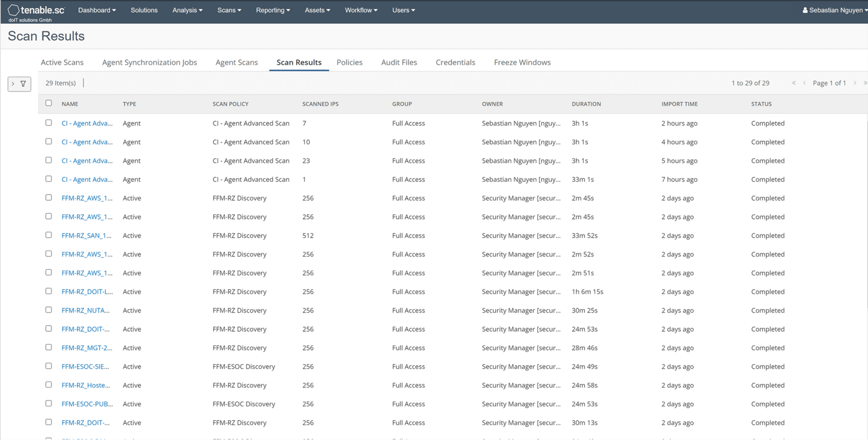
Task: Open Solutions in the top navigation
Action: click(144, 10)
